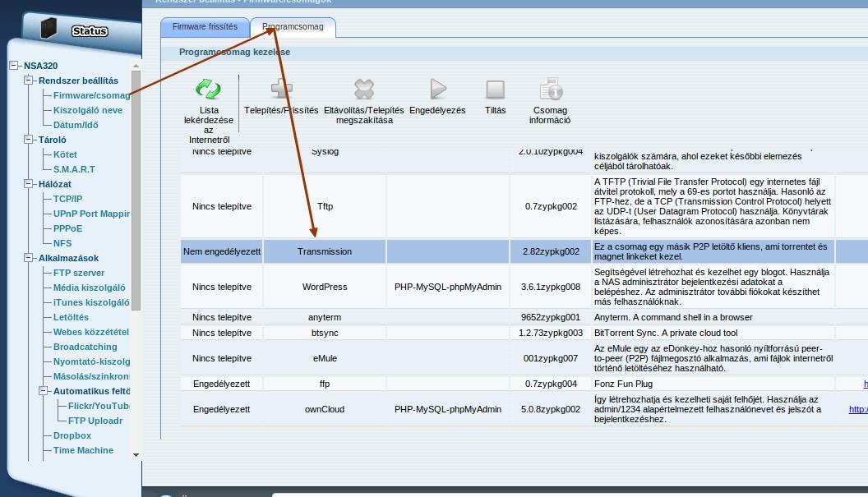Click the 2.82zypkg002 version cell
The width and height of the screenshot is (868, 497).
[551, 251]
